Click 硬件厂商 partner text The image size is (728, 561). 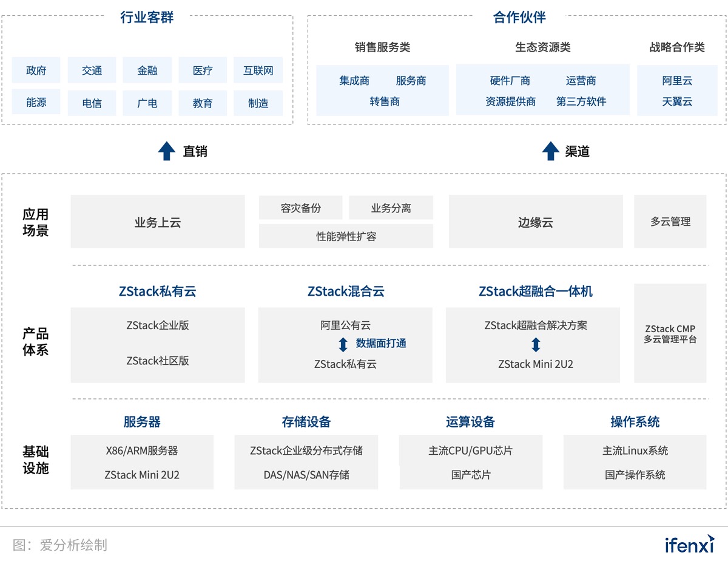tap(510, 81)
